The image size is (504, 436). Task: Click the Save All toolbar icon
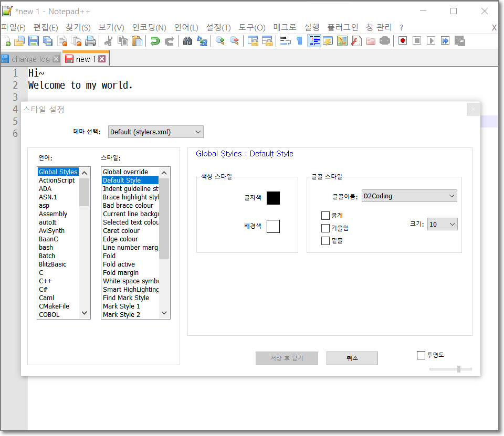tap(48, 41)
